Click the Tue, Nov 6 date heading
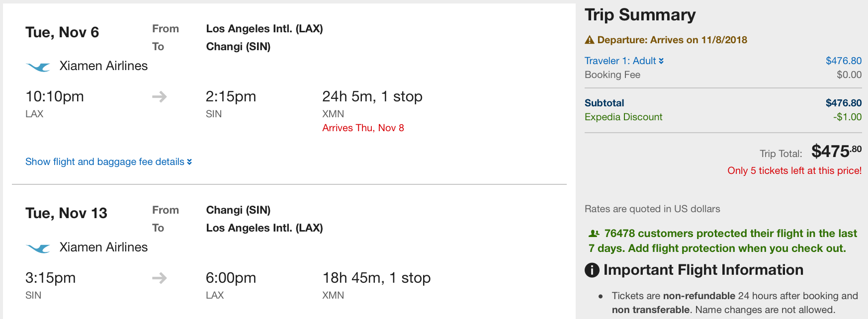Image resolution: width=868 pixels, height=319 pixels. [x=62, y=32]
